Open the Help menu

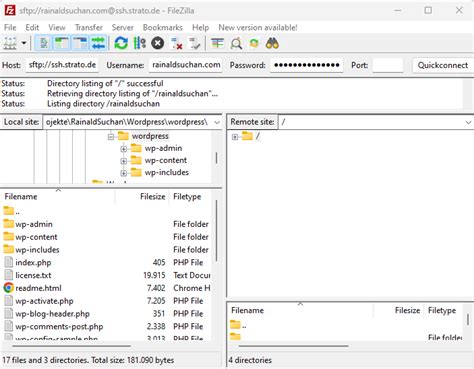coord(200,27)
